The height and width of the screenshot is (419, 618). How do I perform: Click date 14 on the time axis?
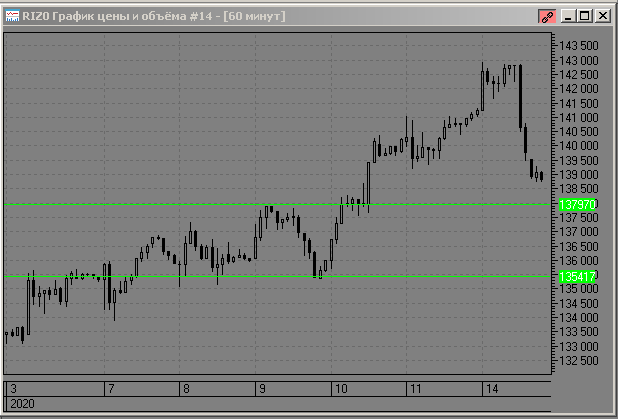492,389
